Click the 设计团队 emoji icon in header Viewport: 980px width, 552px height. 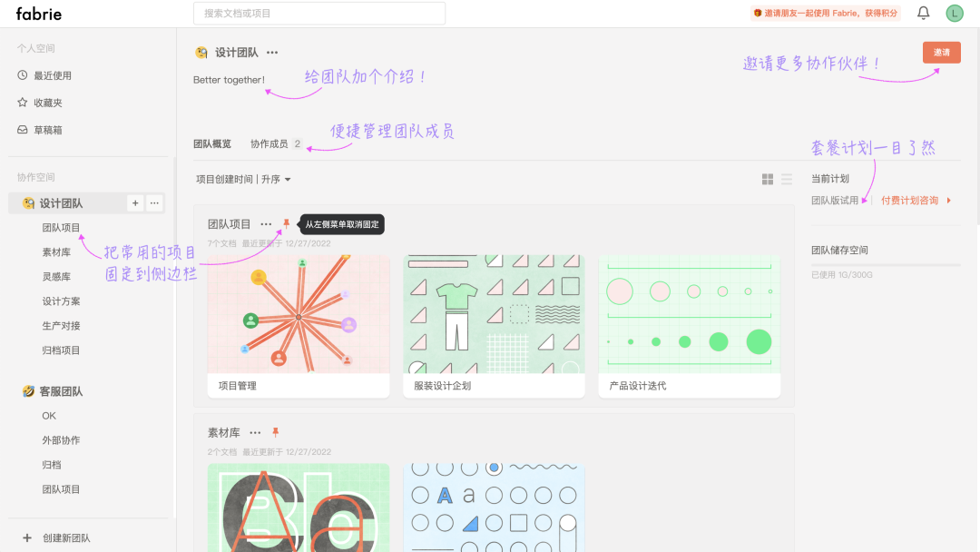pos(201,53)
